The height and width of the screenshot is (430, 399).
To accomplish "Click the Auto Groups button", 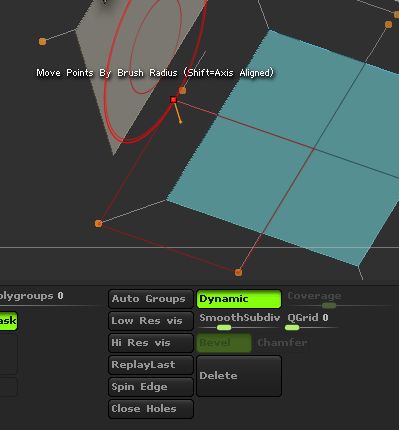I will click(x=151, y=299).
